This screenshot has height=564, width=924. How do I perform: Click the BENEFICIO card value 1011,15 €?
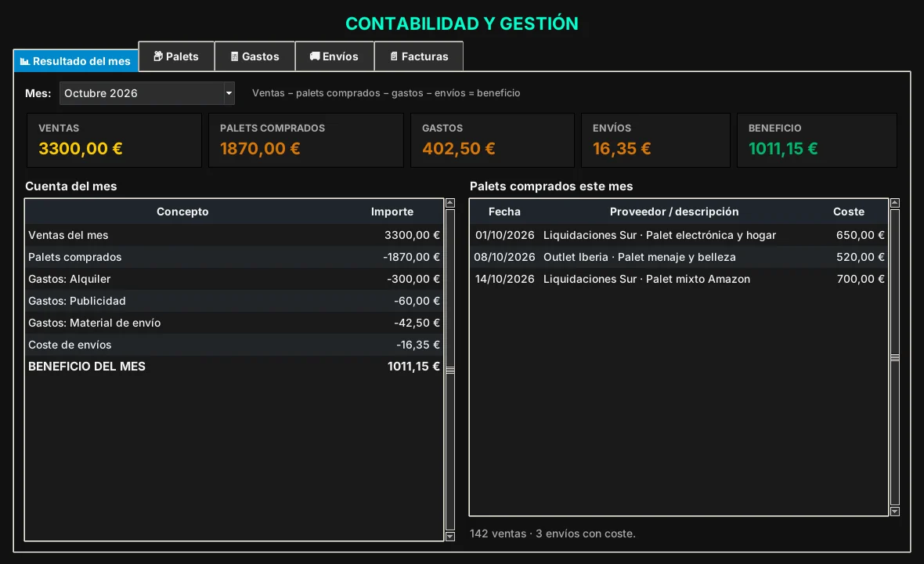click(x=783, y=149)
